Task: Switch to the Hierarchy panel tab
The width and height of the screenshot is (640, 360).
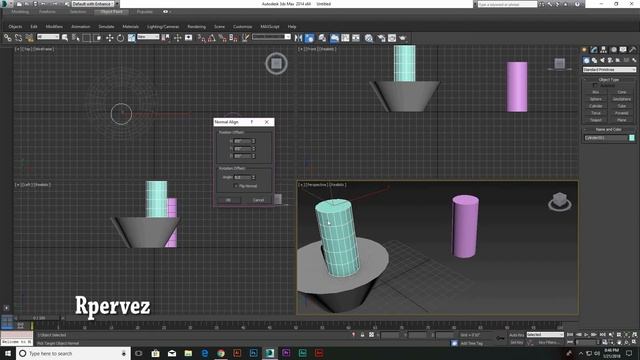Action: click(604, 50)
